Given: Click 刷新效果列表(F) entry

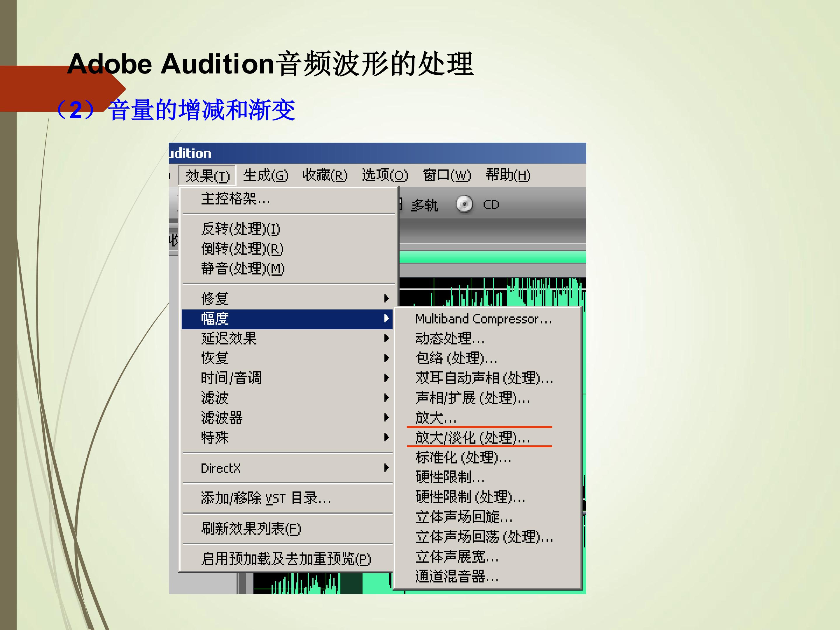Looking at the screenshot, I should click(251, 528).
